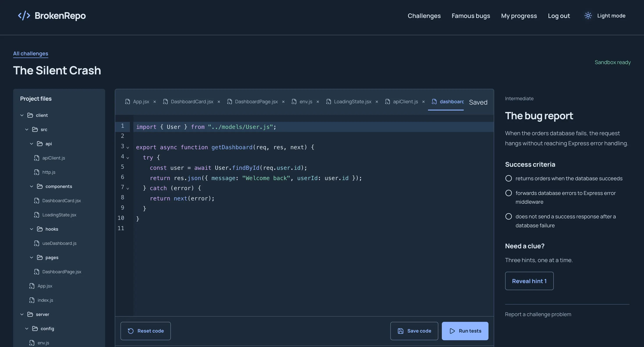Click Reveal hint 1 button
Image resolution: width=644 pixels, height=347 pixels.
[x=529, y=281]
